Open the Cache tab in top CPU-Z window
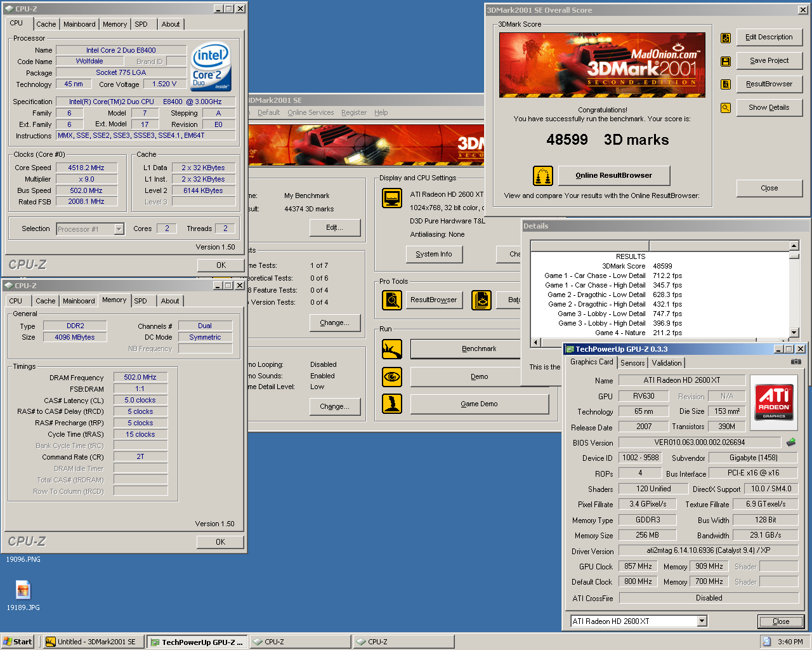Image resolution: width=812 pixels, height=650 pixels. click(46, 24)
